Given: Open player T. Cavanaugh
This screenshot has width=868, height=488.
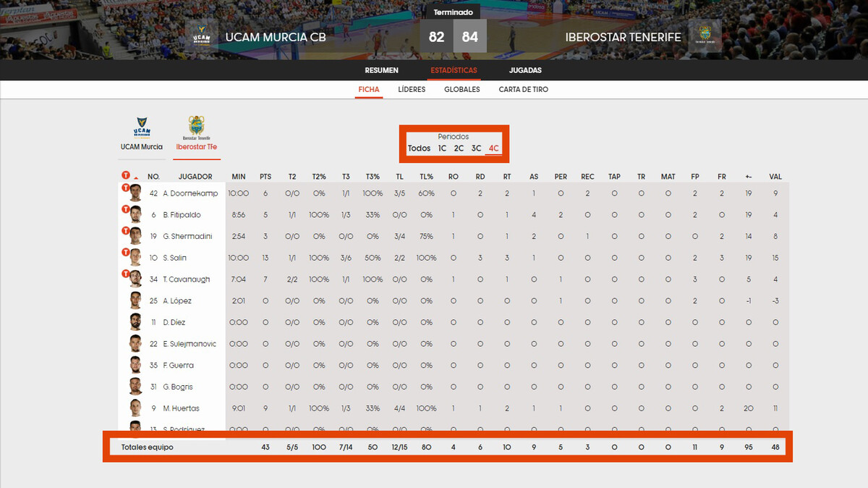Looking at the screenshot, I should coord(187,279).
